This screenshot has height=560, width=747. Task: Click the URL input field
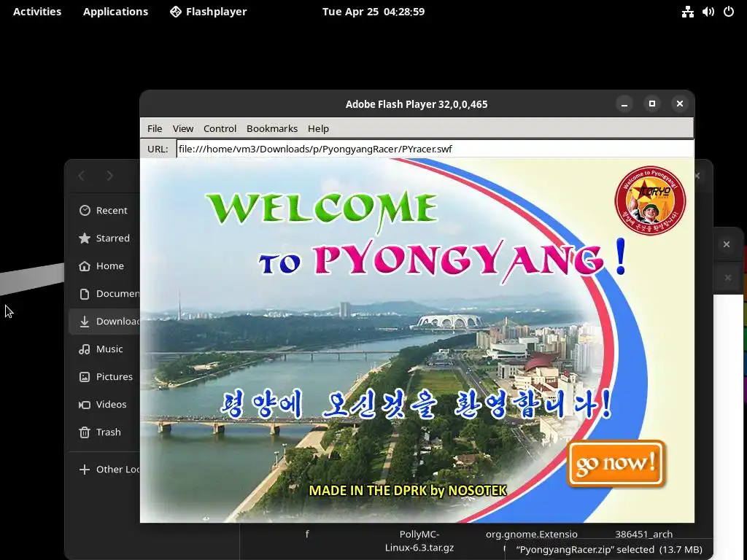pos(435,149)
